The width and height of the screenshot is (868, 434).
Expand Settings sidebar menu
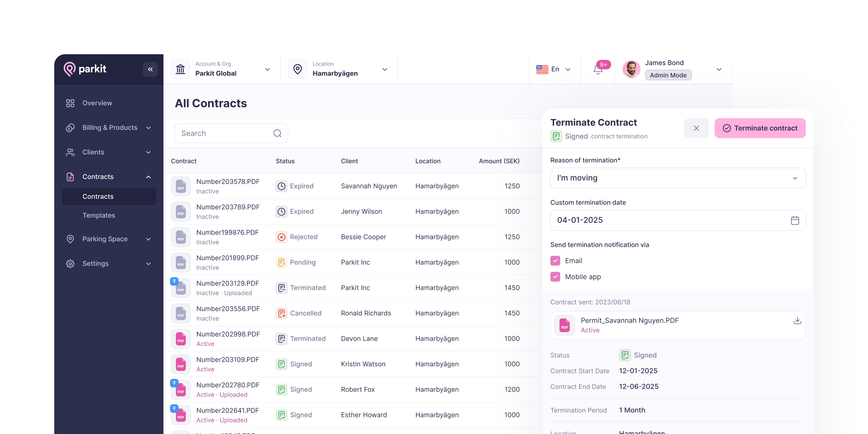[148, 264]
